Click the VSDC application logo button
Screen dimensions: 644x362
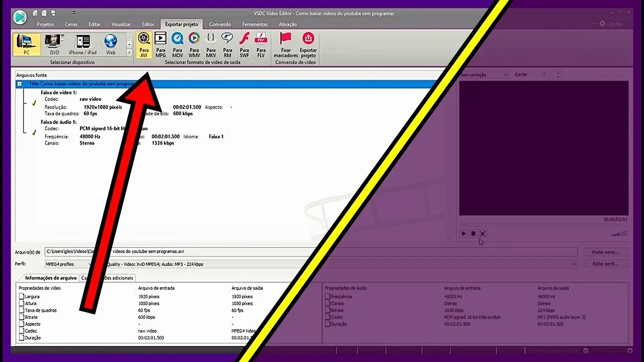click(x=20, y=17)
